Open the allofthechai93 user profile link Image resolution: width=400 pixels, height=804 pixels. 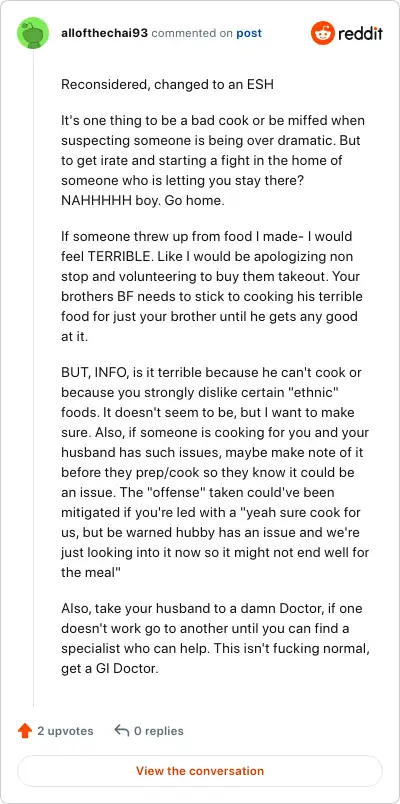tap(105, 33)
